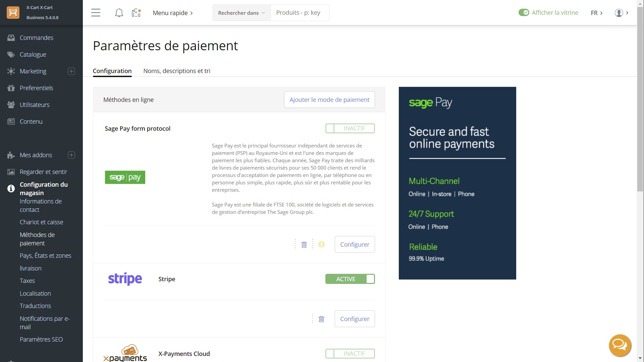
Task: Click the Commandes inbox icon
Action: pos(11,38)
